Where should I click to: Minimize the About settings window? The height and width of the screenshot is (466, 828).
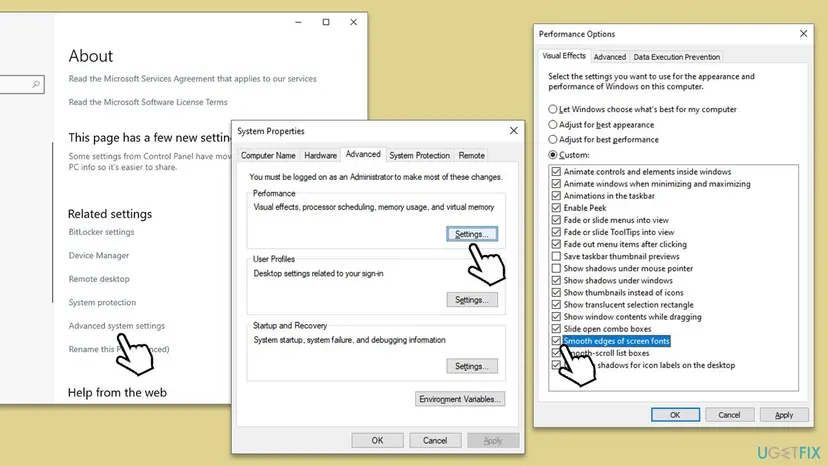tap(298, 22)
